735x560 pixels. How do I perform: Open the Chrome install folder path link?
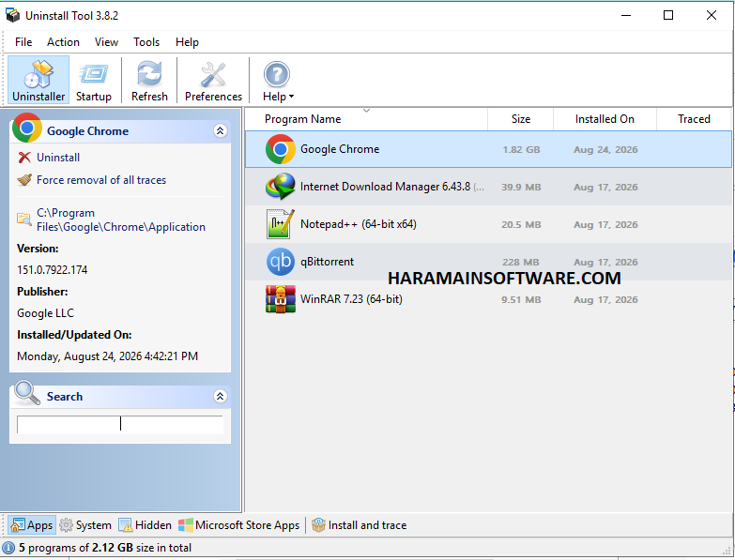pyautogui.click(x=121, y=219)
